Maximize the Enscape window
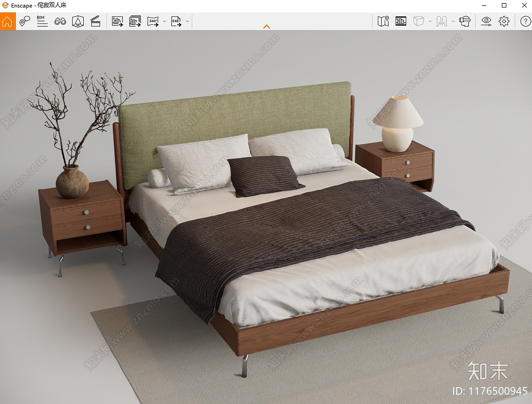This screenshot has height=404, width=532. [x=504, y=6]
